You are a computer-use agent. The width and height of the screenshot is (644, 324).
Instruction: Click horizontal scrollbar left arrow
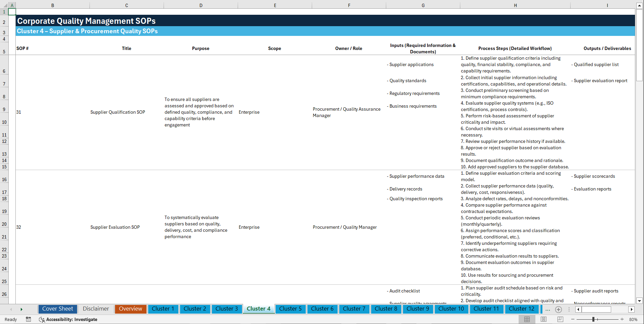(578, 309)
